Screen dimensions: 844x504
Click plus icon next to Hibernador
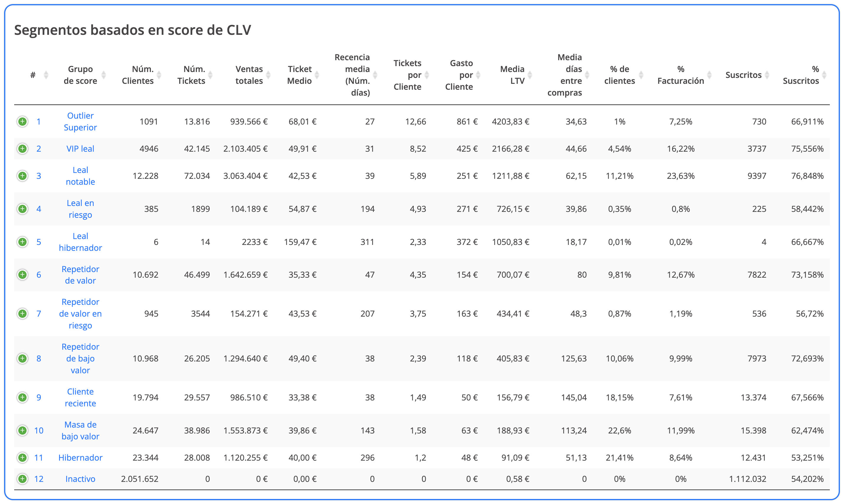[22, 457]
